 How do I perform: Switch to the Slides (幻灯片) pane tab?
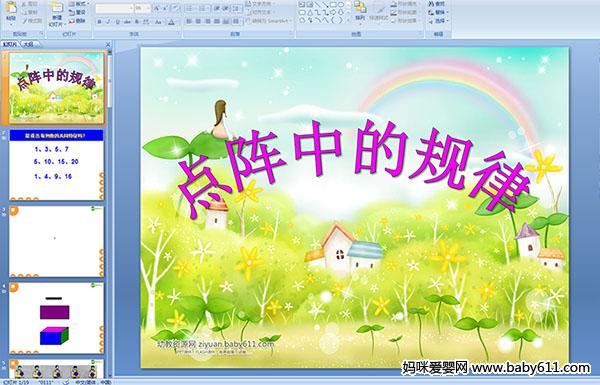[x=10, y=44]
